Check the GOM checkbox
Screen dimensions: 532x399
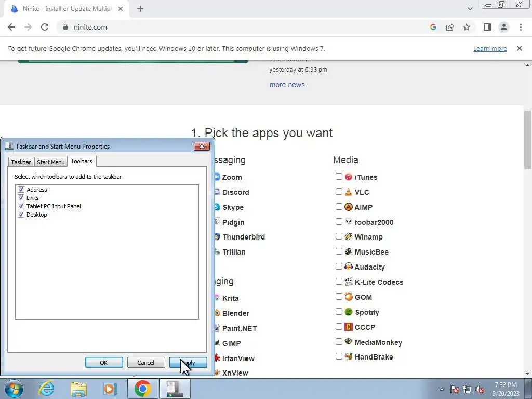point(339,296)
